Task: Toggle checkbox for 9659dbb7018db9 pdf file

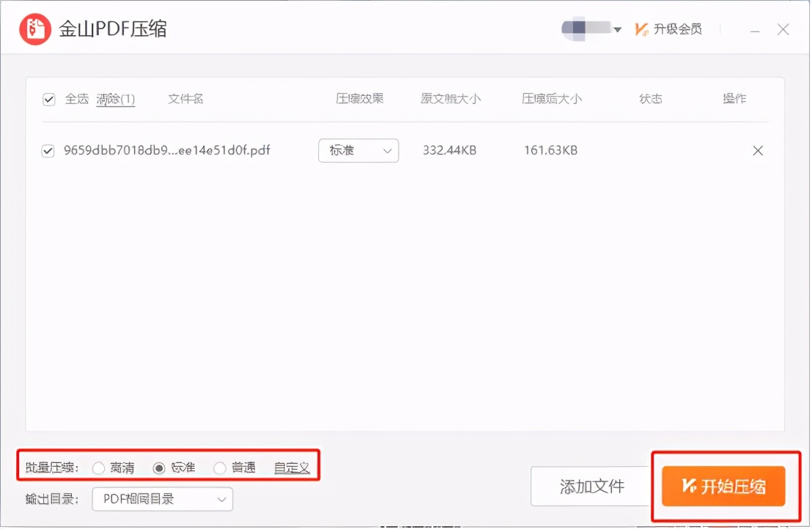Action: pyautogui.click(x=48, y=151)
